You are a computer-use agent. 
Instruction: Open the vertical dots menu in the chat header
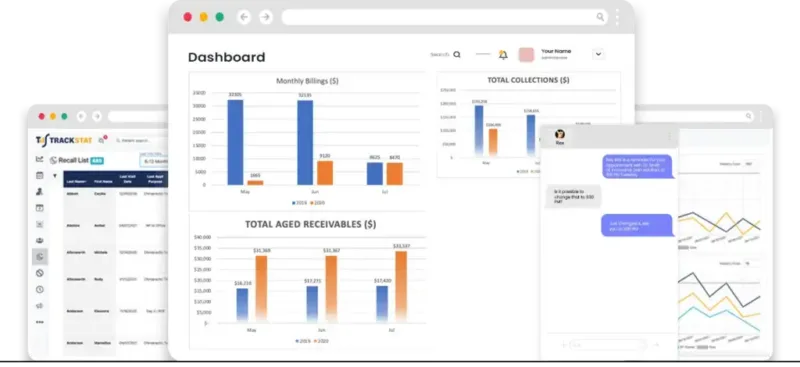point(669,136)
